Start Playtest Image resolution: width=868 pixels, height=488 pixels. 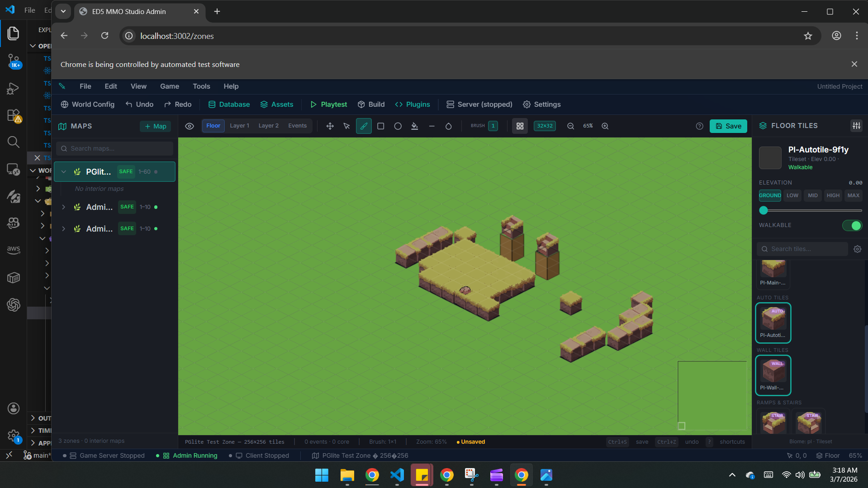coord(329,104)
